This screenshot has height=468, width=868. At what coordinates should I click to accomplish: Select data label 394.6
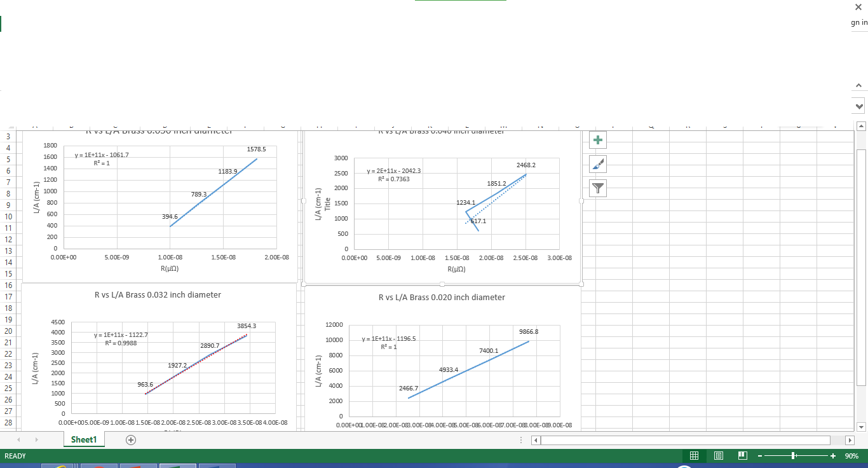170,217
